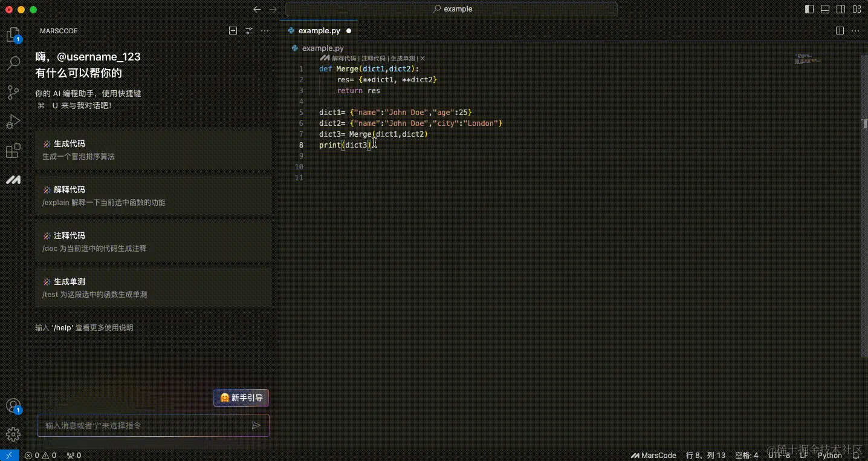The height and width of the screenshot is (461, 868).
Task: Open the Source Control view
Action: tap(13, 92)
